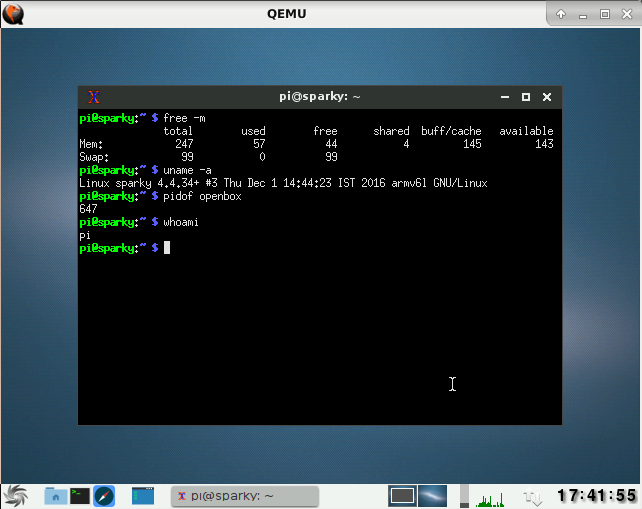Click the available memory value 143
This screenshot has height=509, width=642.
pos(544,144)
